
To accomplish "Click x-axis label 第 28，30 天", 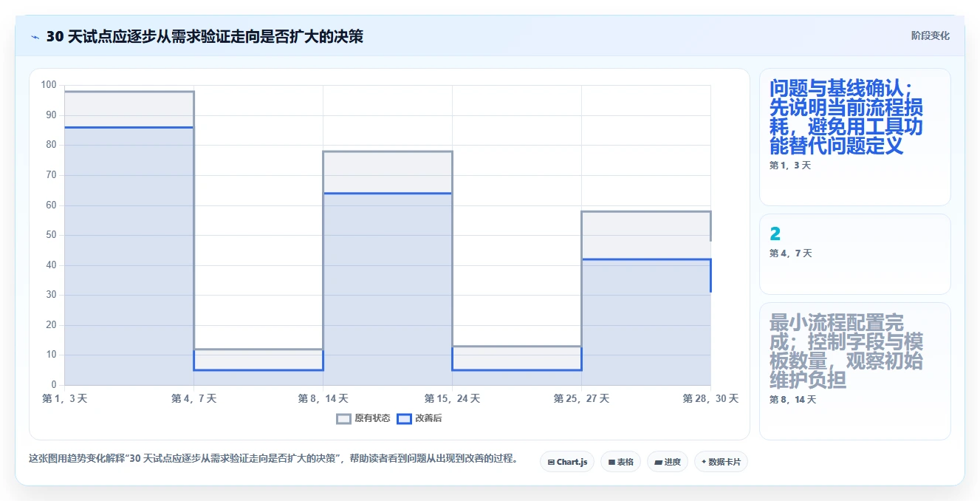I will coord(710,398).
